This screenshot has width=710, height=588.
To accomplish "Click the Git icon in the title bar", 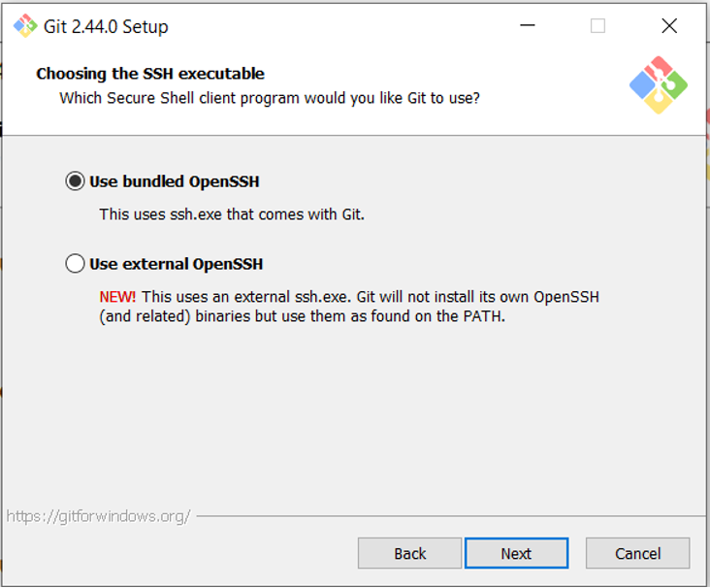I will tap(25, 26).
